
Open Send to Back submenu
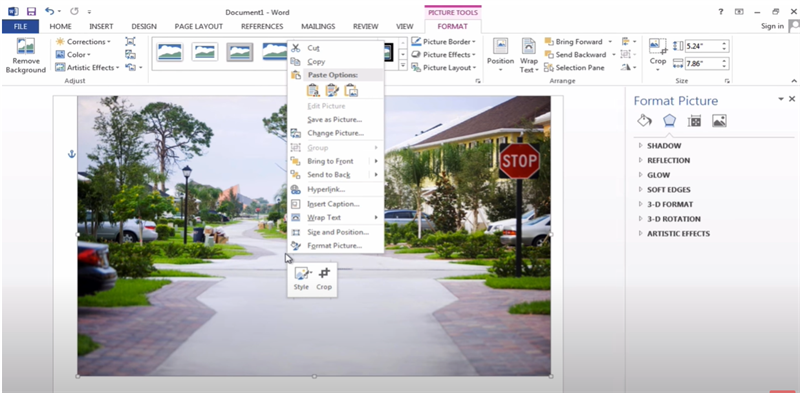point(336,175)
